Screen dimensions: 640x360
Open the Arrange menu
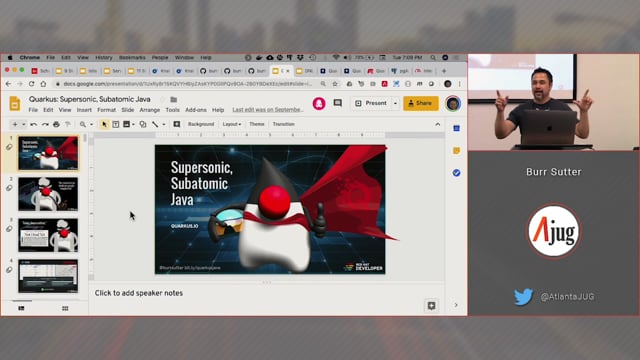click(x=150, y=110)
